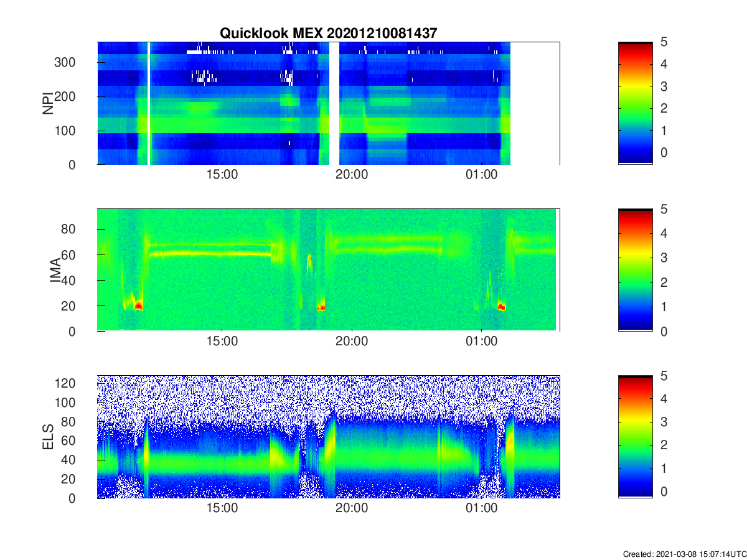Select the IMA y-axis label
The image size is (747, 560).
click(x=55, y=270)
